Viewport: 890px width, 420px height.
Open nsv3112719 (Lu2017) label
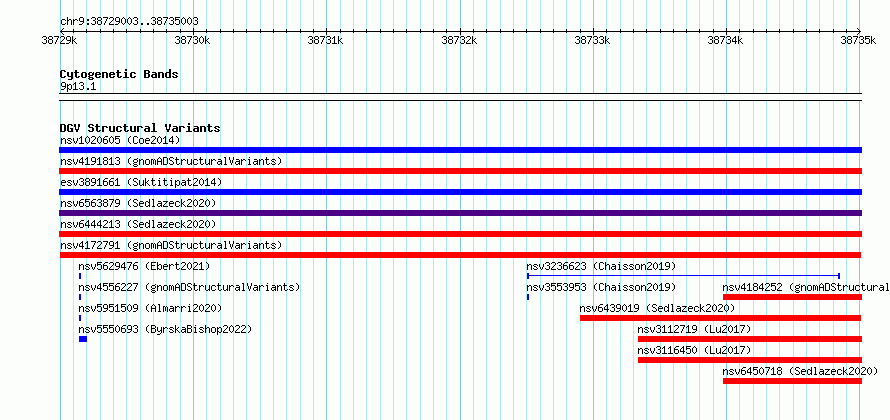click(694, 329)
